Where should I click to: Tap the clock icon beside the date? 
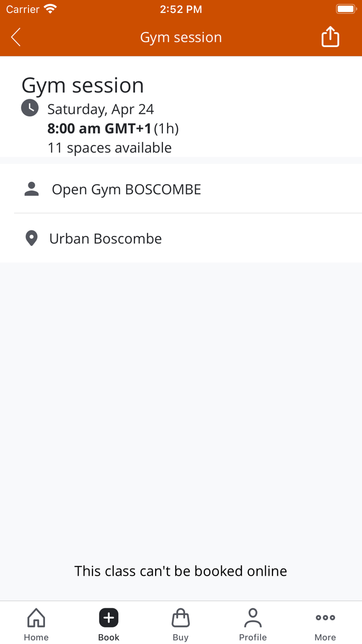(x=29, y=108)
